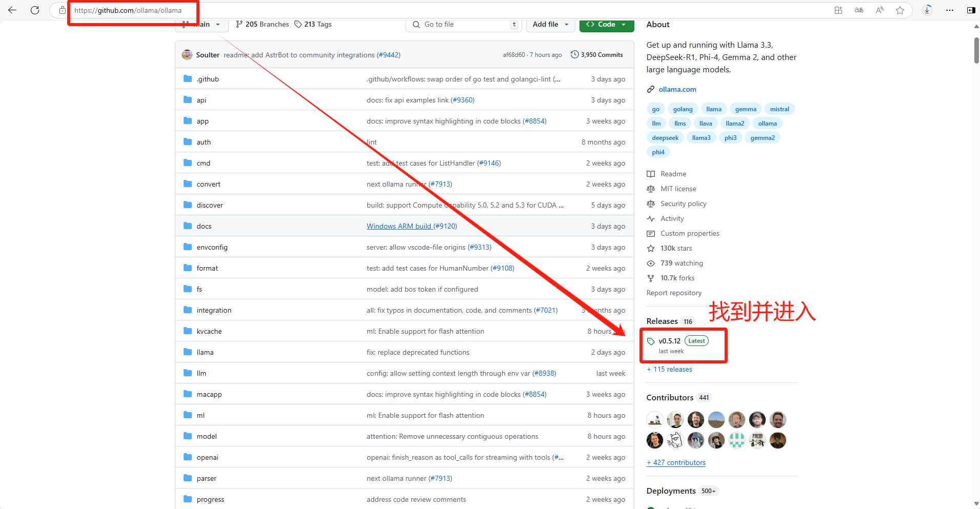The height and width of the screenshot is (509, 980).
Task: Open the Deployments section heading
Action: pos(671,491)
